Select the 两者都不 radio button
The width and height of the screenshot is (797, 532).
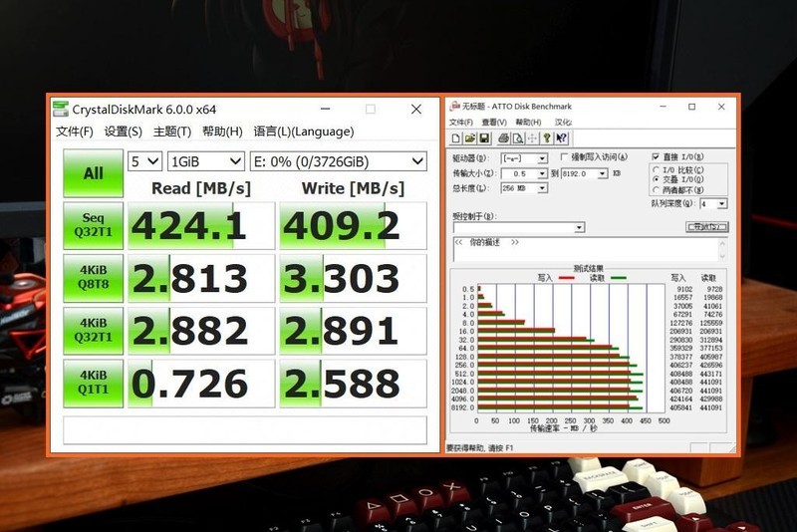(x=656, y=189)
